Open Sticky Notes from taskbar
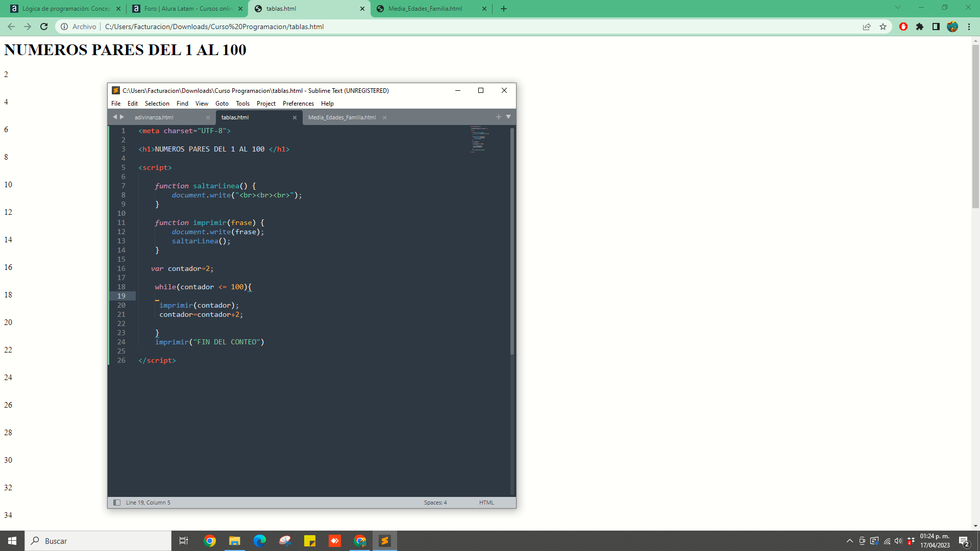 310,541
